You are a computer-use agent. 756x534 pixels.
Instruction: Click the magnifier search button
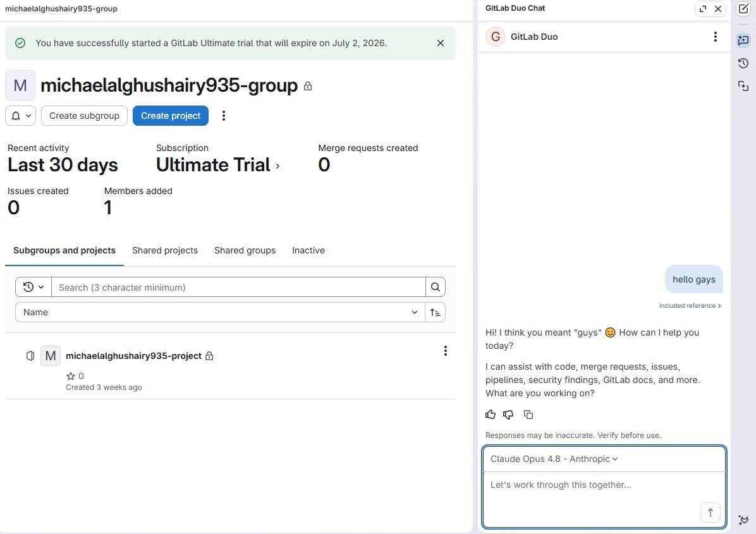[436, 288]
